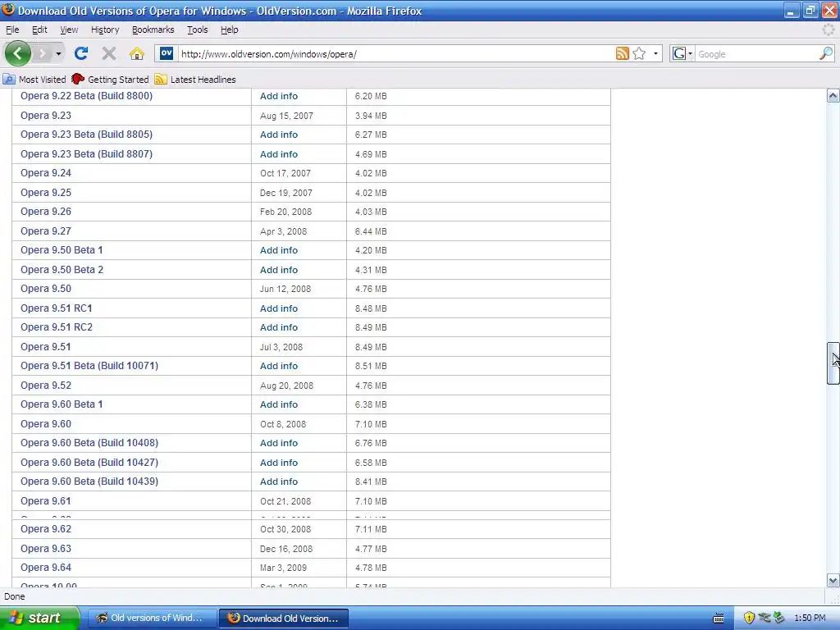
Task: Select the date Dec 16, 2008
Action: click(x=286, y=549)
